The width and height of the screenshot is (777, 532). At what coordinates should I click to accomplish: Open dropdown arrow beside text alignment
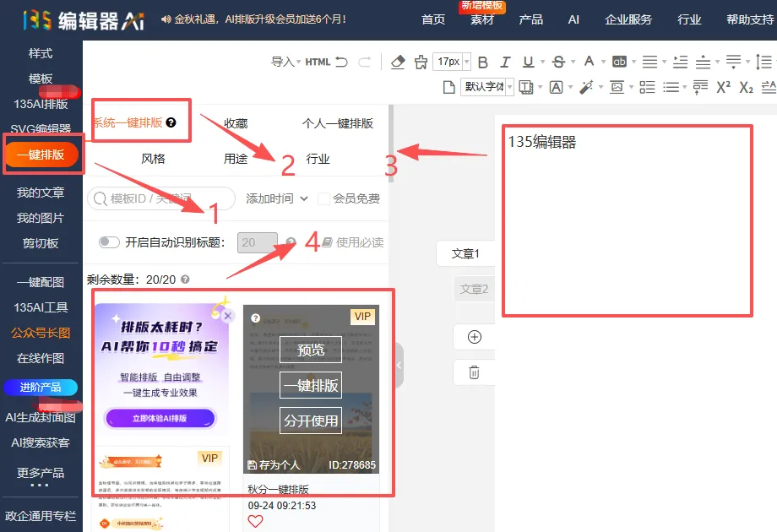pyautogui.click(x=664, y=62)
